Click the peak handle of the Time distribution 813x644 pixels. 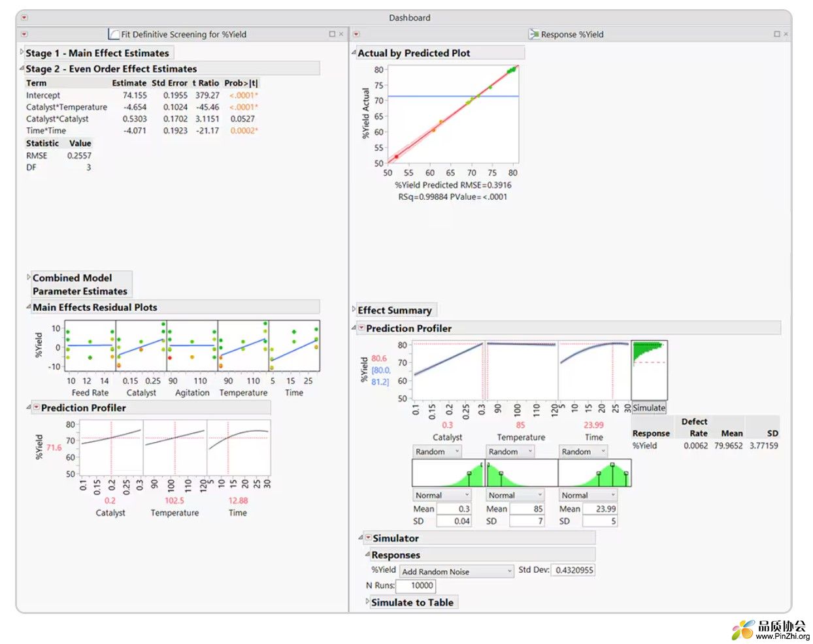tap(612, 464)
